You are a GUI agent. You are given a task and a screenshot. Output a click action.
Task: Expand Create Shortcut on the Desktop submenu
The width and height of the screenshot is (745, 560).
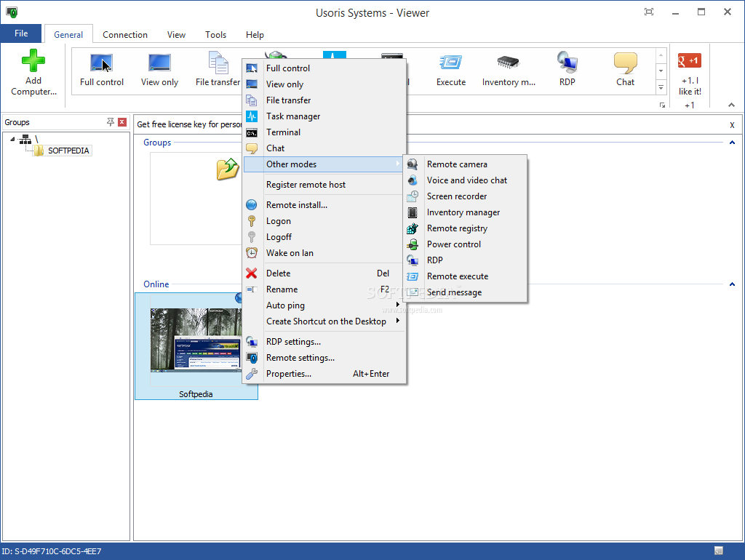[x=398, y=321]
